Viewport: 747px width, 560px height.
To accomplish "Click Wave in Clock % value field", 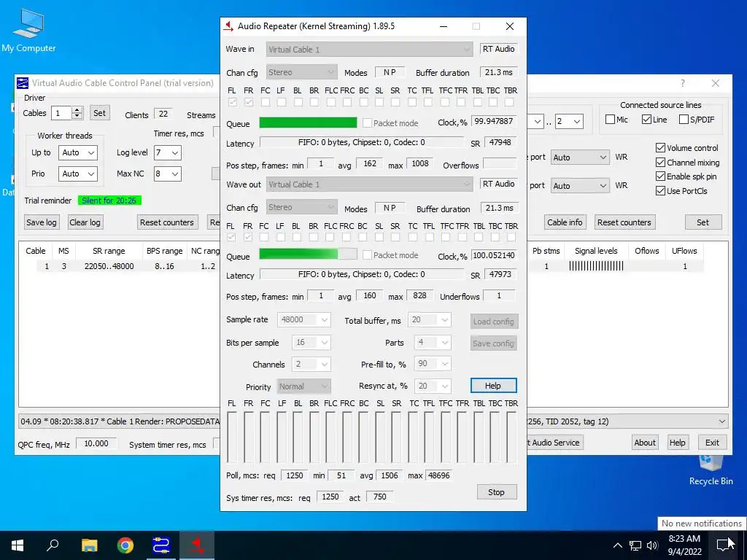I will coord(494,121).
